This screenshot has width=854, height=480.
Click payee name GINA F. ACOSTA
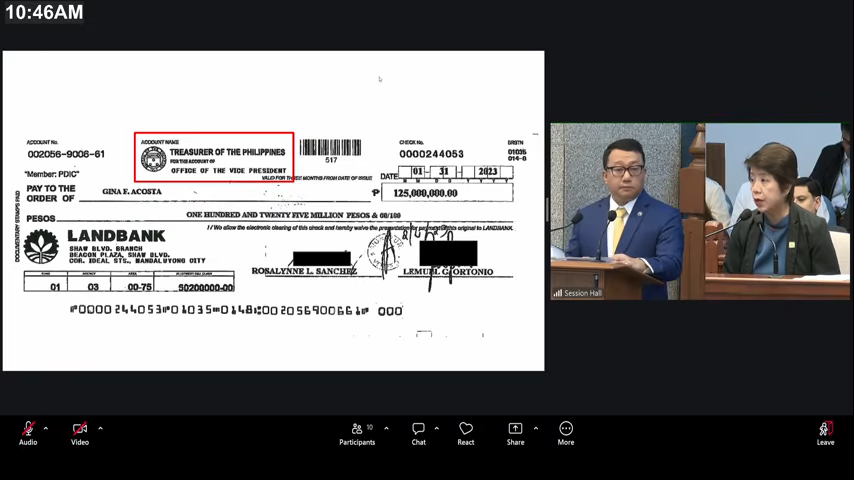click(x=132, y=192)
